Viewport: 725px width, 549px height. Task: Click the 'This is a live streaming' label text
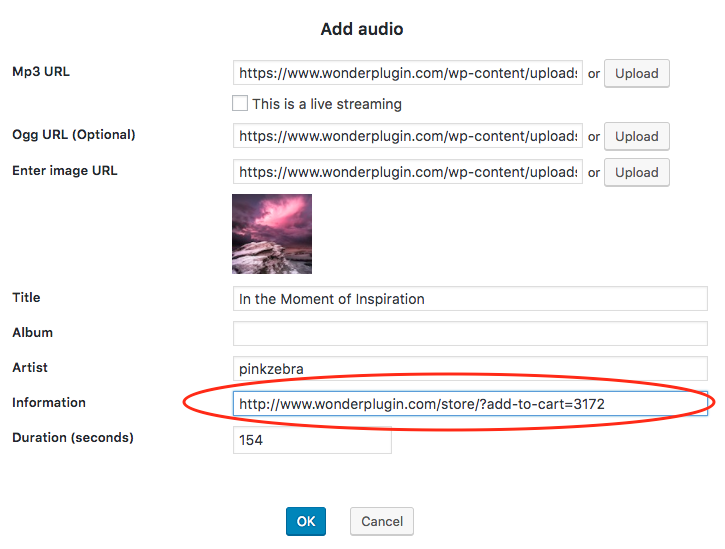[327, 104]
